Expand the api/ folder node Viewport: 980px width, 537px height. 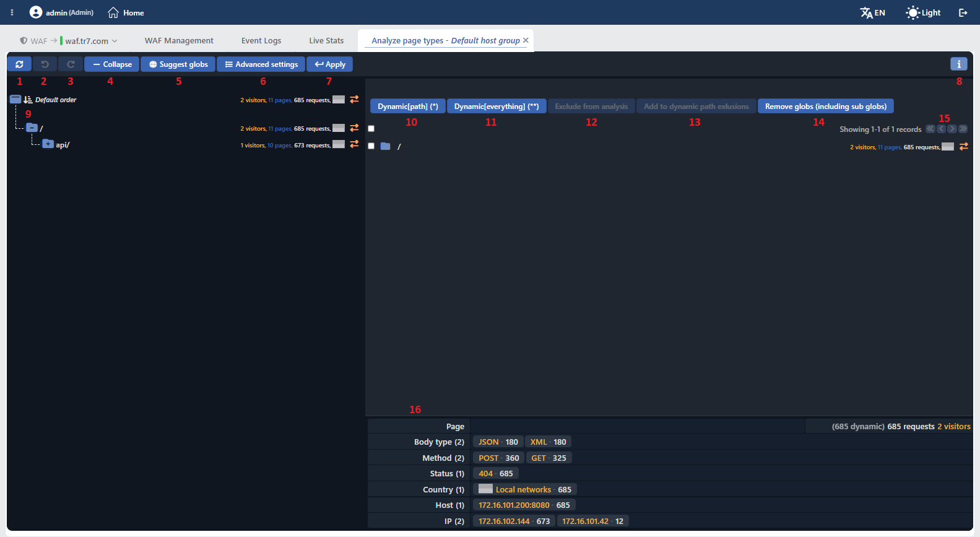(x=48, y=144)
